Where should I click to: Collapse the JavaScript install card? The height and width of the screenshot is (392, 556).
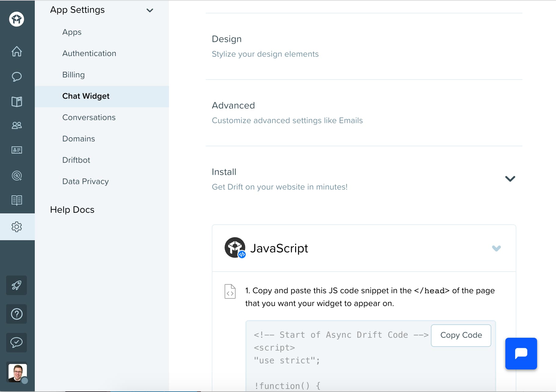point(497,248)
